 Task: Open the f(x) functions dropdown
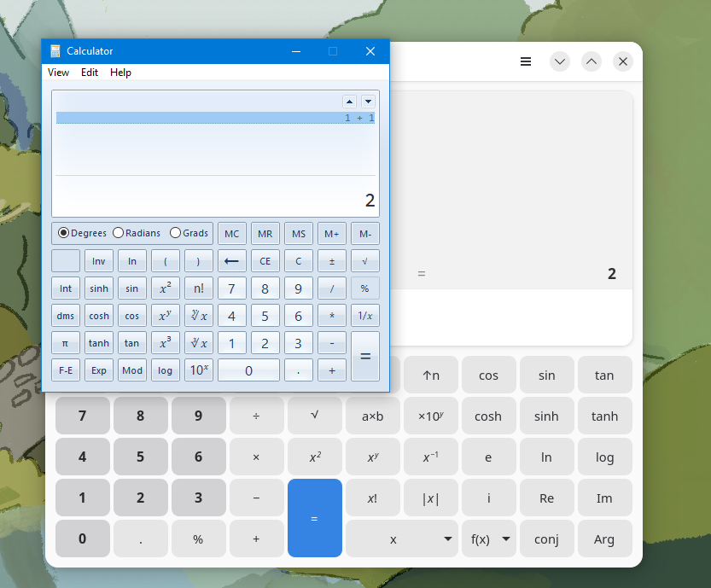[x=489, y=539]
